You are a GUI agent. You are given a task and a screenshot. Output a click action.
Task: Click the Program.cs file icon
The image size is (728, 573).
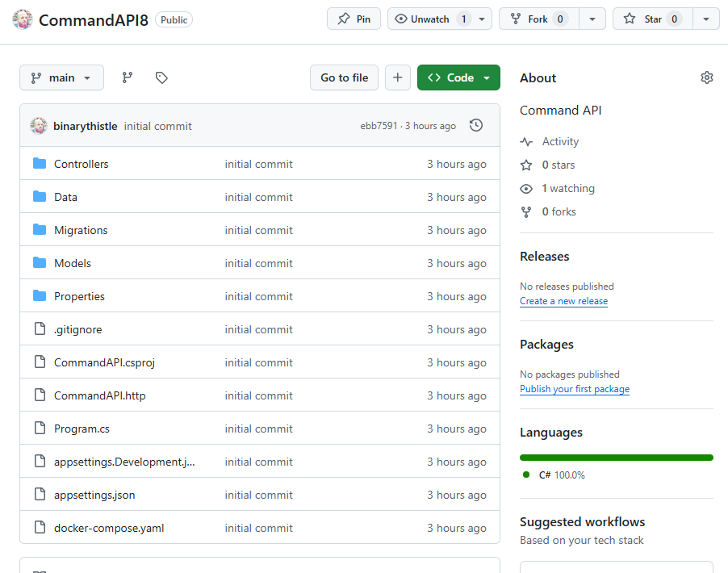(x=40, y=428)
